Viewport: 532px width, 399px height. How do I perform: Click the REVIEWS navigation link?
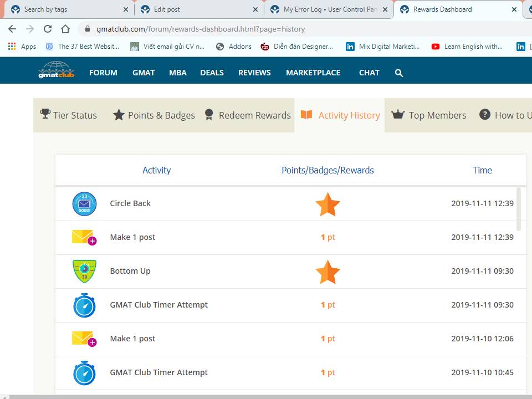coord(254,73)
